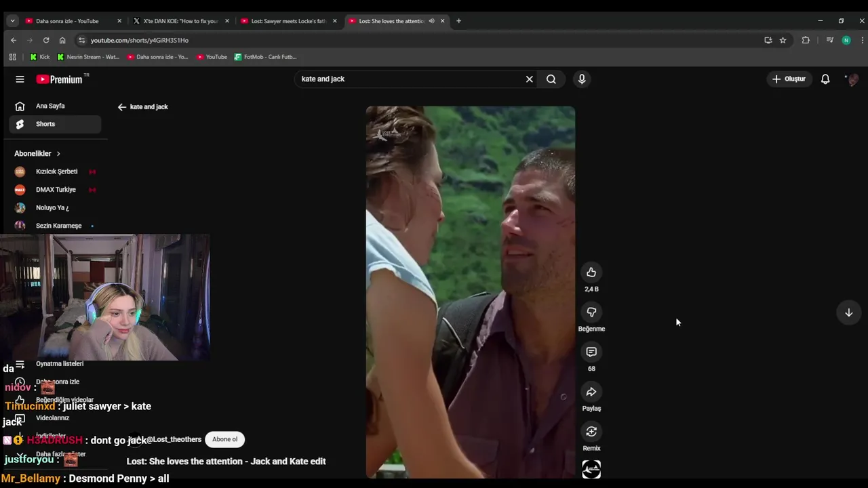
Task: Subscribe with the Abone ol button
Action: click(x=224, y=439)
